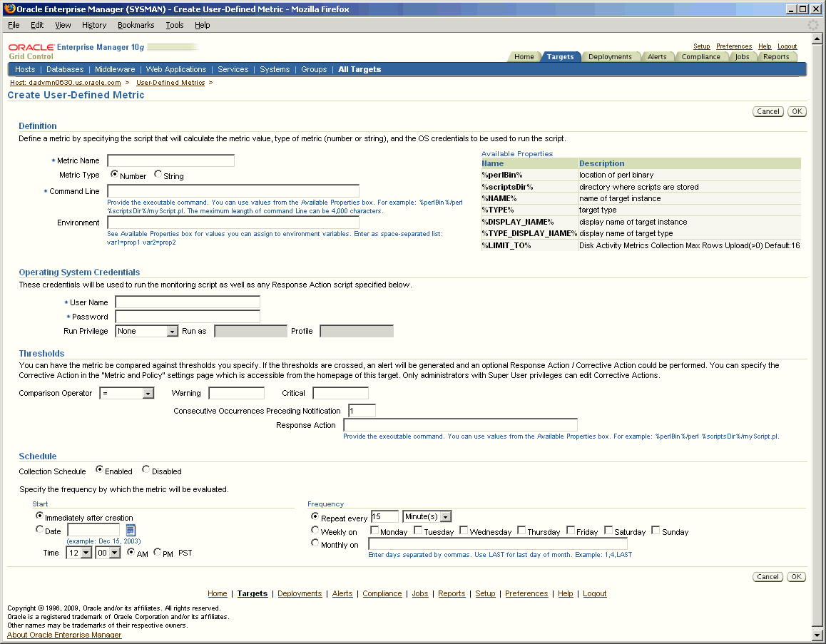Open the User-Defined Metrics breadcrumb link
This screenshot has height=644, width=826.
(170, 83)
